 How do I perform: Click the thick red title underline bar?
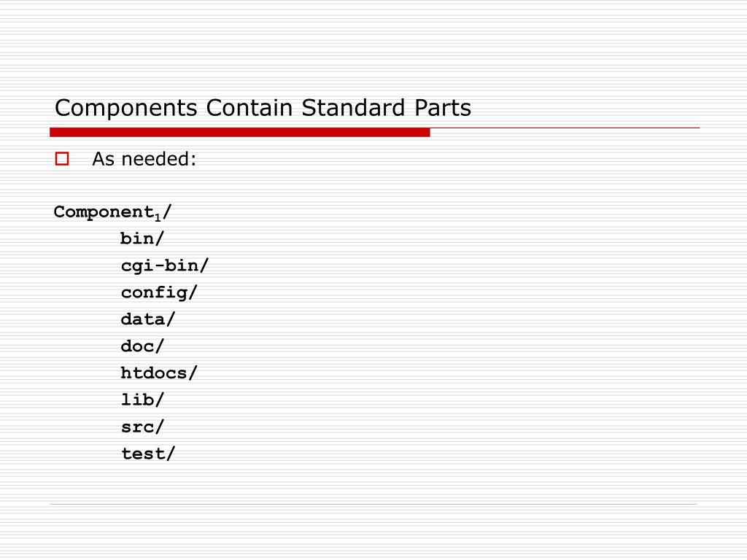pyautogui.click(x=240, y=133)
